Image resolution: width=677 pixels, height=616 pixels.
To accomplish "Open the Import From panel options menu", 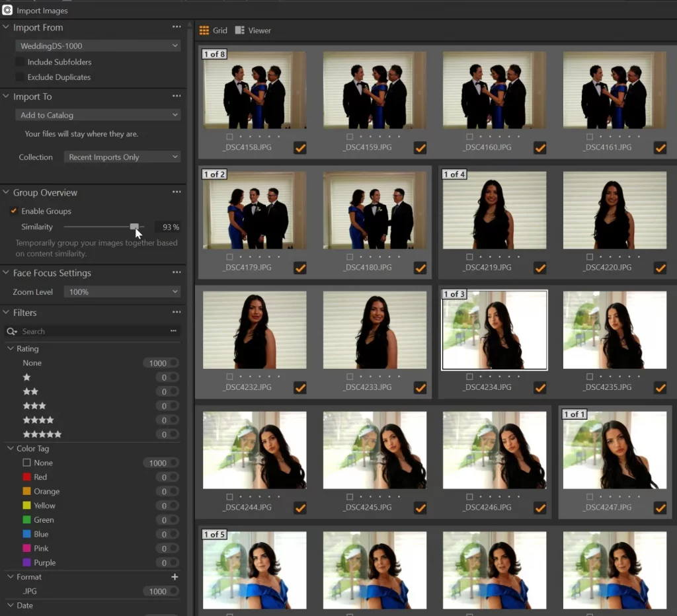I will [x=176, y=27].
